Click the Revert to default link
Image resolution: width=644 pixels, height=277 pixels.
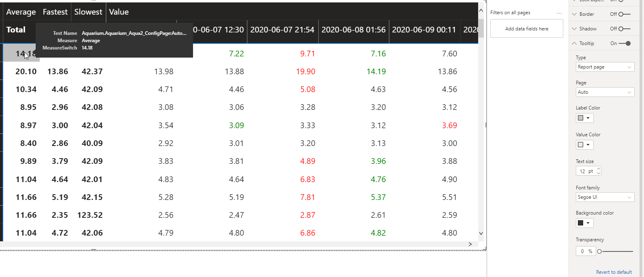click(x=614, y=272)
